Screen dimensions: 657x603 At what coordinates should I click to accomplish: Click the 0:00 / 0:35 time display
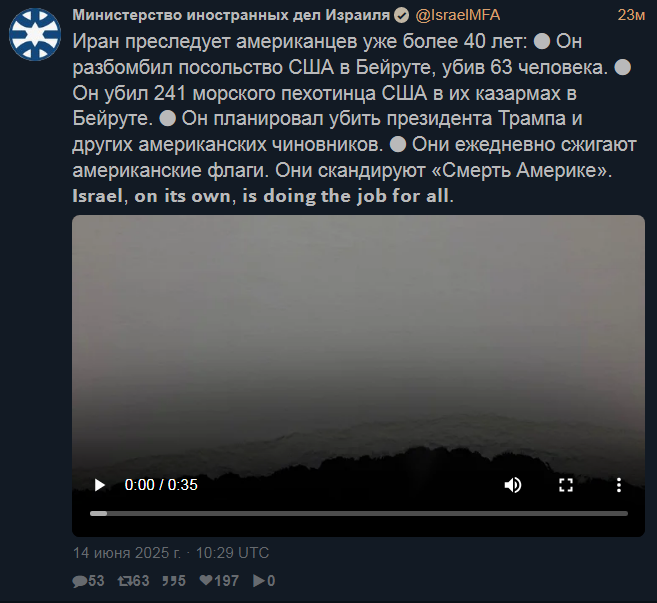pos(161,485)
